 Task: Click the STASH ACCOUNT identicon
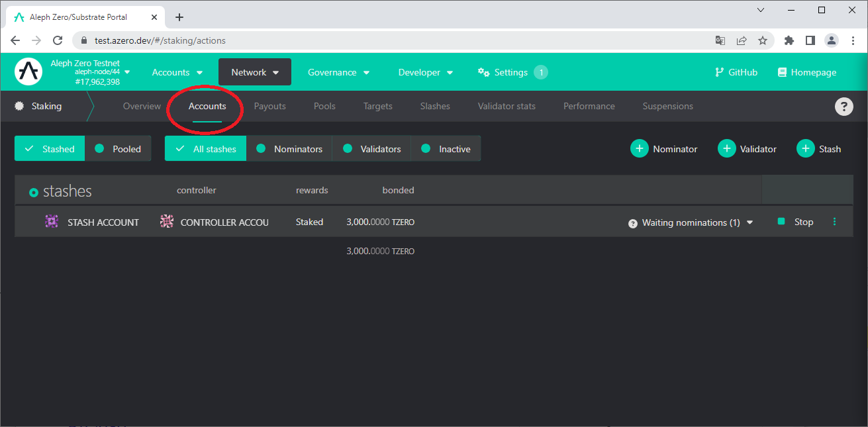(51, 222)
